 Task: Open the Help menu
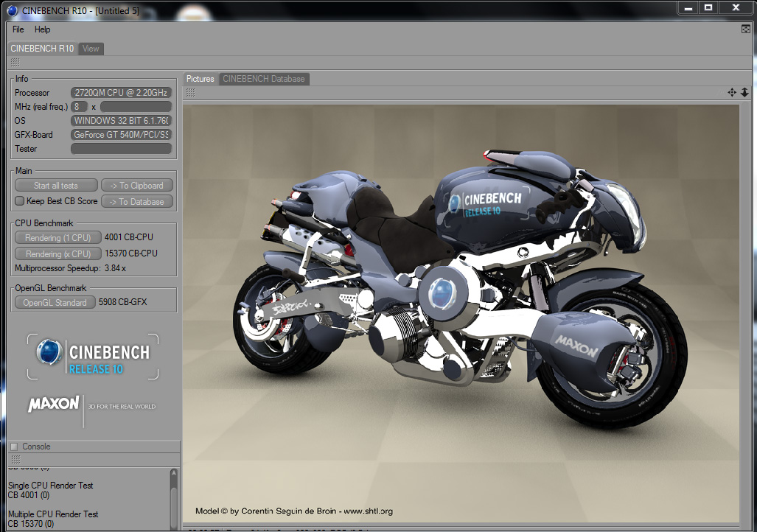tap(43, 29)
